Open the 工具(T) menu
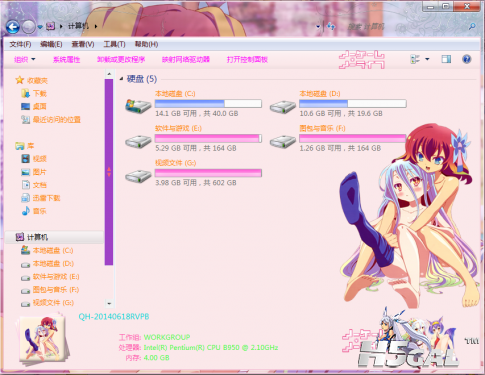This screenshot has height=375, width=485. coord(114,44)
